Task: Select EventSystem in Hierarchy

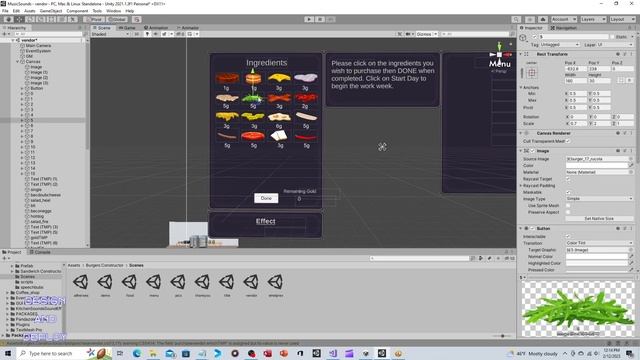Action: [38, 51]
